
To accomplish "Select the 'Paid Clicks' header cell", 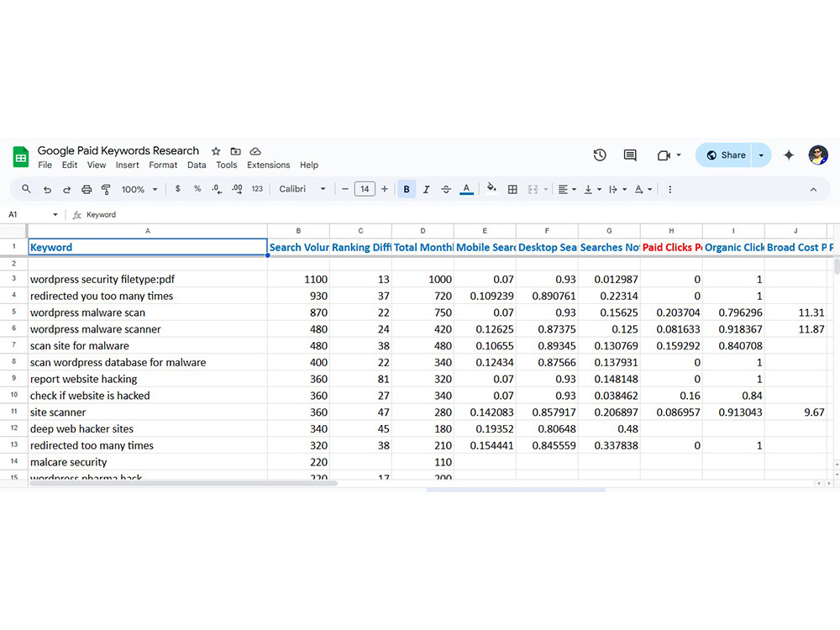I will [671, 247].
